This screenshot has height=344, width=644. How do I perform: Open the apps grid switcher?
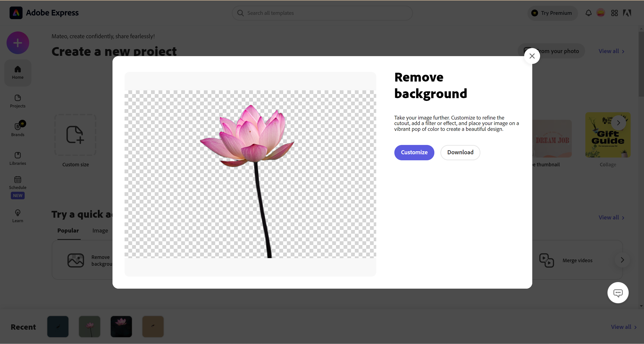(x=615, y=13)
